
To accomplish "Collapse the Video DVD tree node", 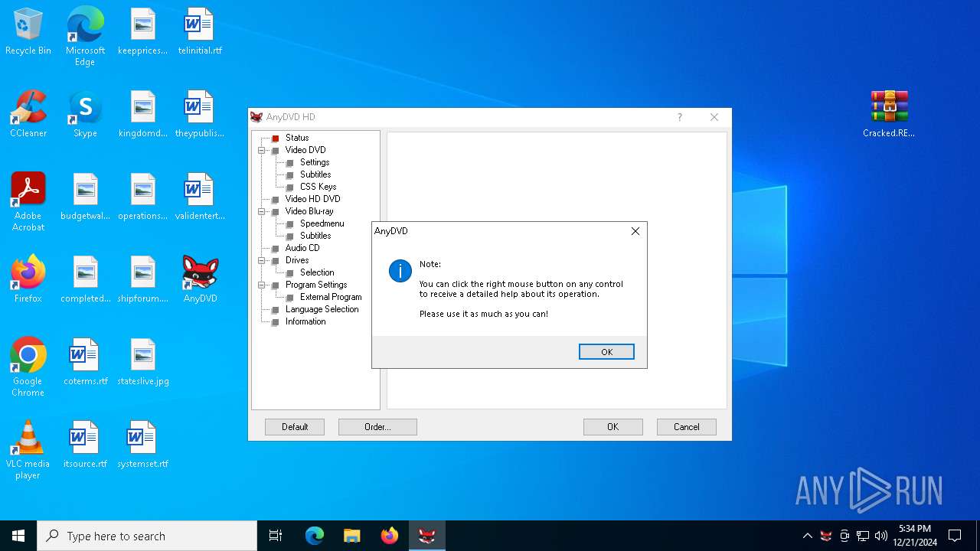I will (262, 150).
